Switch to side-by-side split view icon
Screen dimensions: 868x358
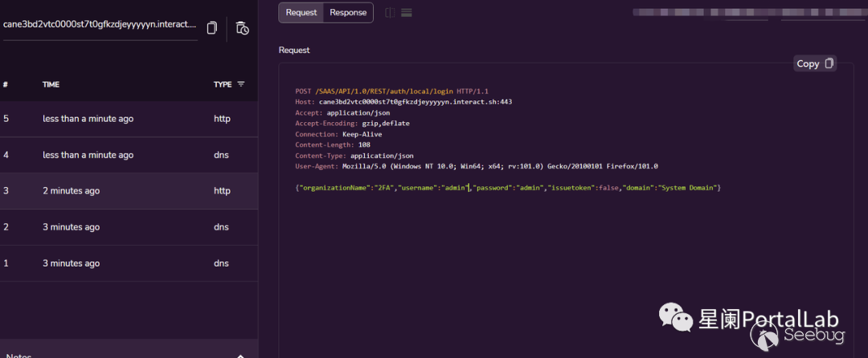[390, 13]
